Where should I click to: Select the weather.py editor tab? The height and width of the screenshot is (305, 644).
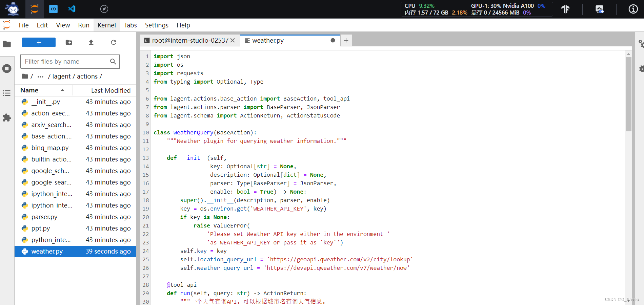pos(290,41)
